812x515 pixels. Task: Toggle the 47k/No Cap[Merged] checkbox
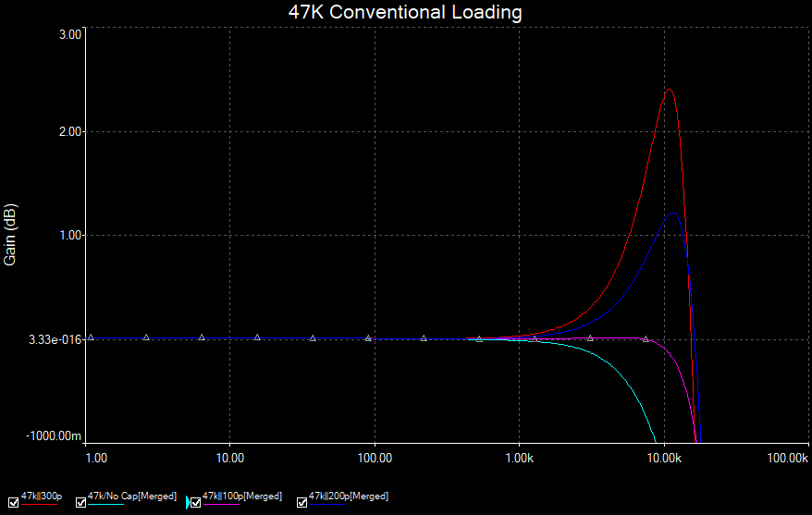[80, 503]
